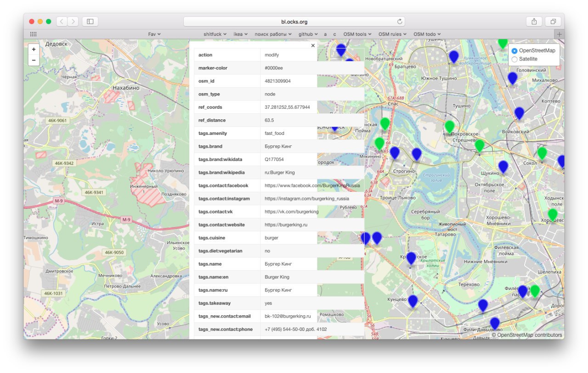Expand the Fav bookmarks folder

point(154,34)
